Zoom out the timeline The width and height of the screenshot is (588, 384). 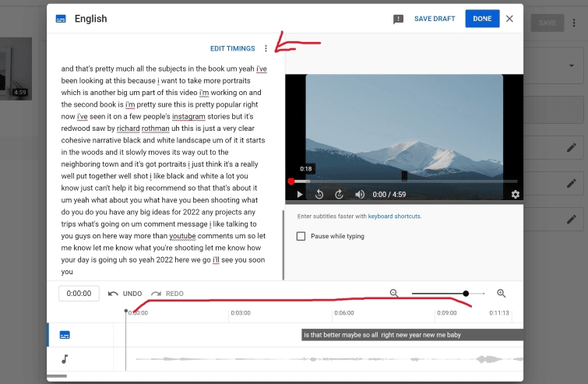tap(394, 293)
